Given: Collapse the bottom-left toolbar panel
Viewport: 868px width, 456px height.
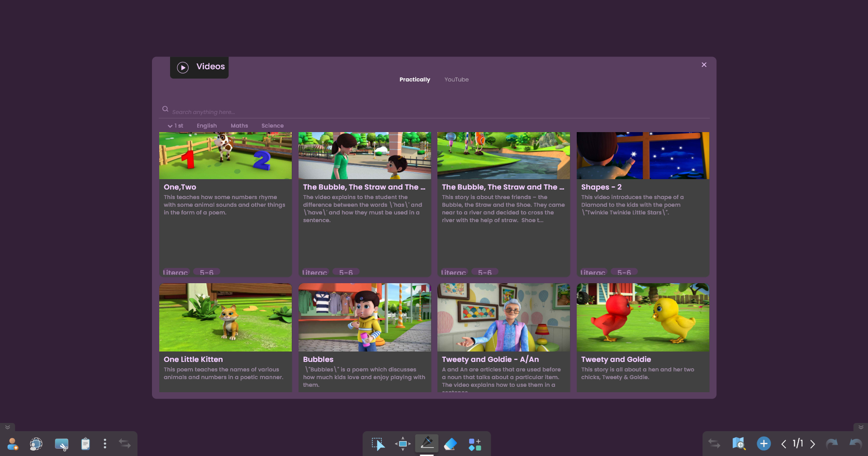Looking at the screenshot, I should point(8,427).
